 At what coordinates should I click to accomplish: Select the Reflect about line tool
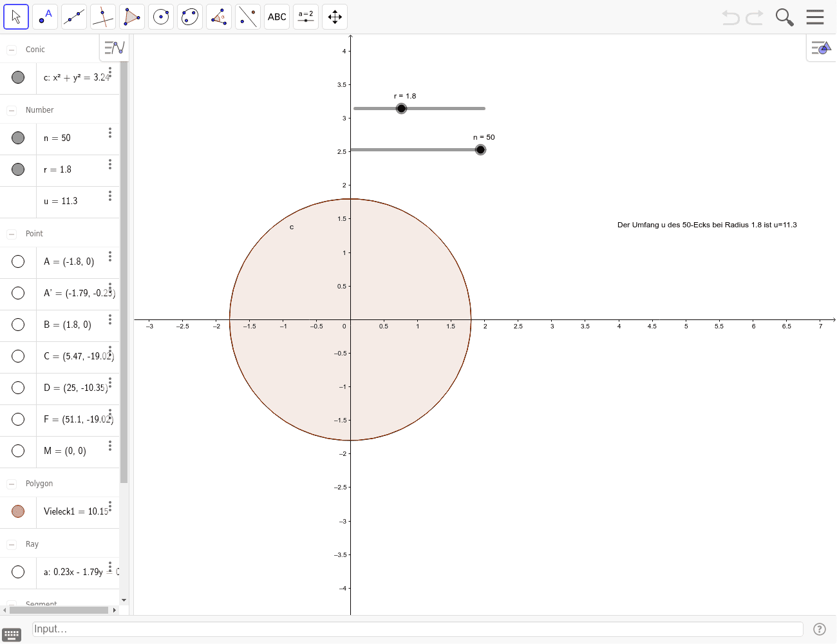[248, 17]
